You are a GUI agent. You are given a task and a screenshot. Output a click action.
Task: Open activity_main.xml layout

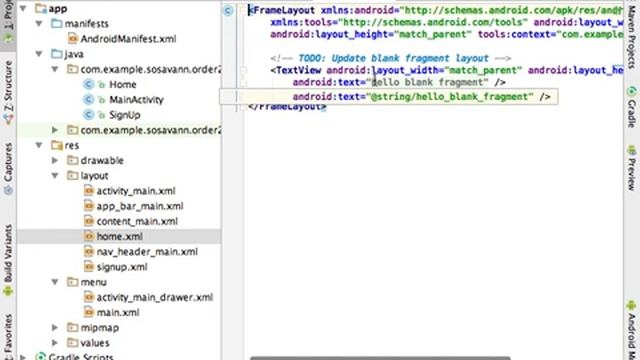[136, 191]
